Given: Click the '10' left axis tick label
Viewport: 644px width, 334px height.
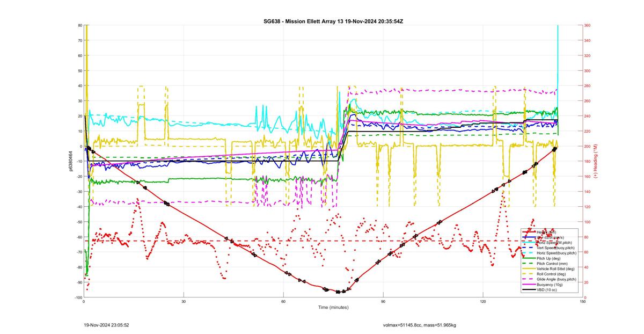Looking at the screenshot, I should [x=79, y=131].
